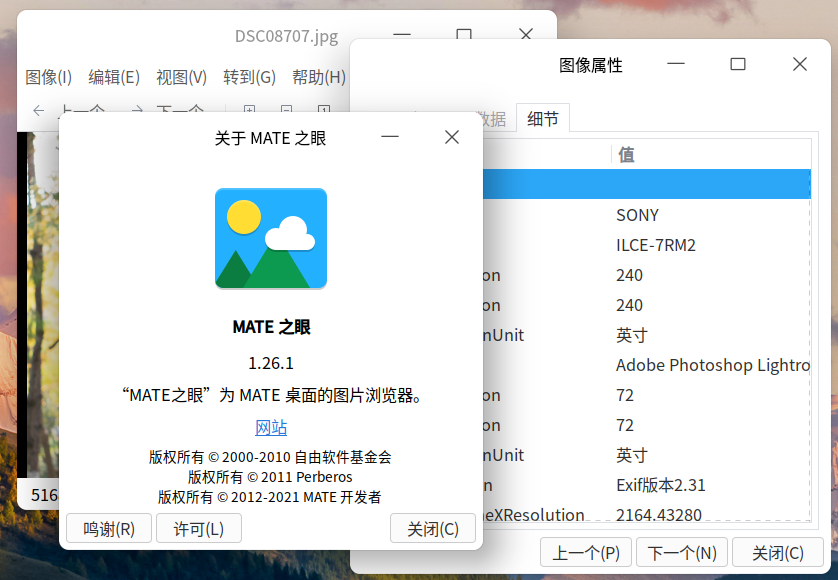This screenshot has height=580, width=838.
Task: Click the 2012-2021 MATE 开发者 copyright line
Action: (x=270, y=497)
